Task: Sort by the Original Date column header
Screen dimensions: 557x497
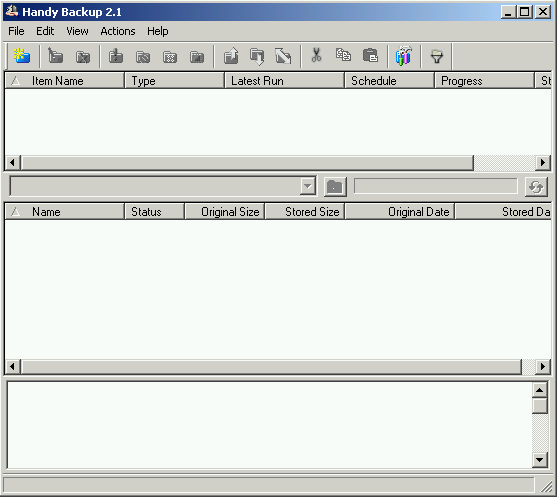Action: point(400,212)
